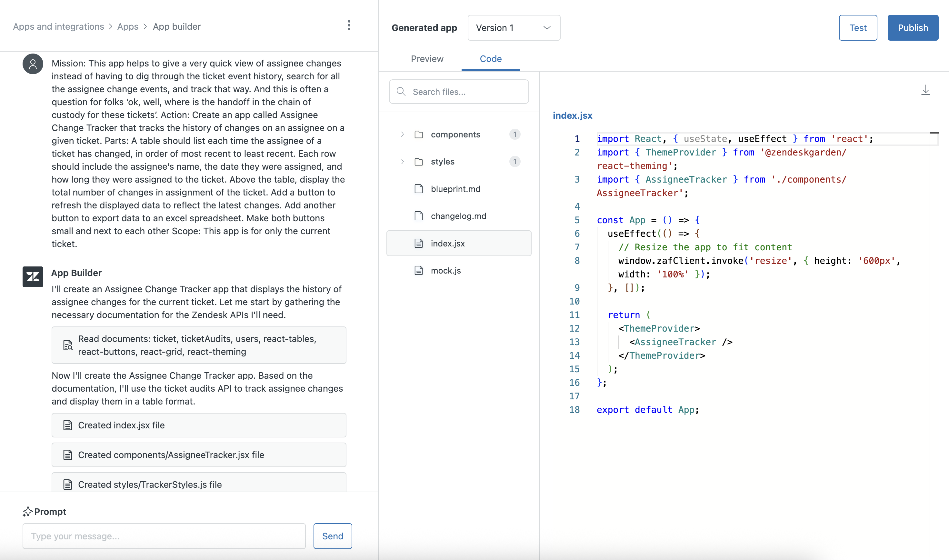Click the Created index.jsx file icon
Viewport: 949px width, 560px height.
click(67, 425)
